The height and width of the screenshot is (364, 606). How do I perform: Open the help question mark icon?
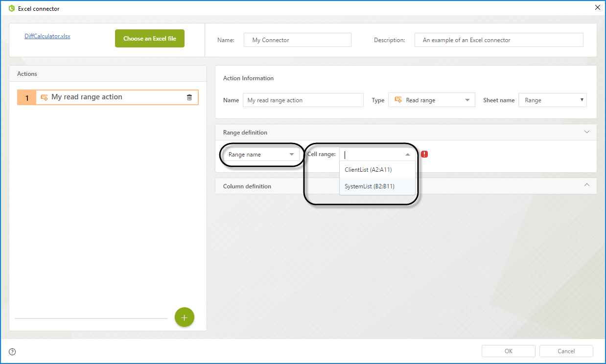[x=12, y=351]
